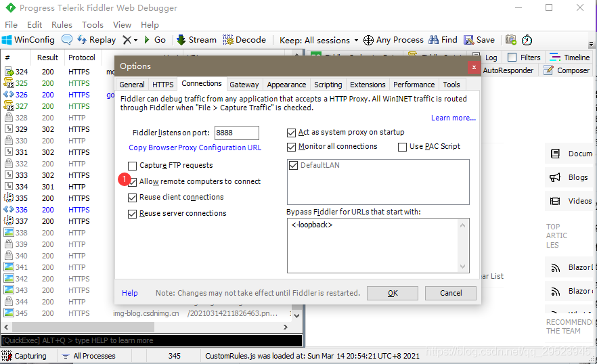
Task: Open the Tools menu
Action: [x=93, y=25]
